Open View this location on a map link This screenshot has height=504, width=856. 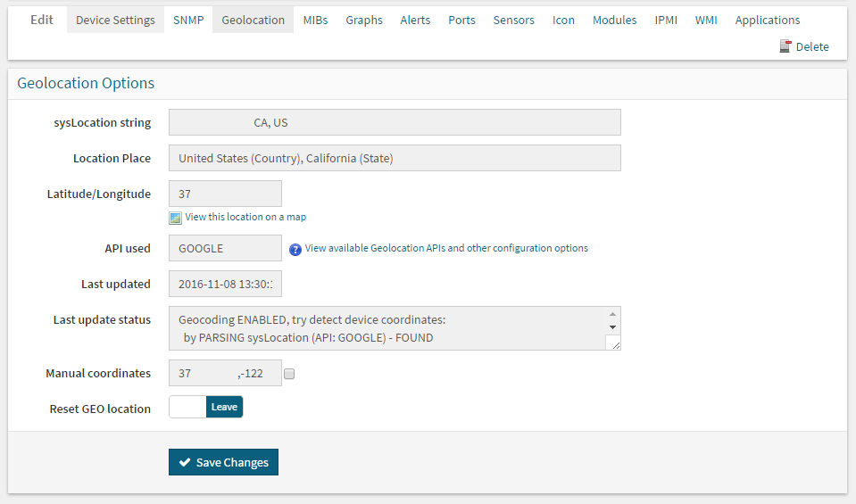[x=245, y=217]
